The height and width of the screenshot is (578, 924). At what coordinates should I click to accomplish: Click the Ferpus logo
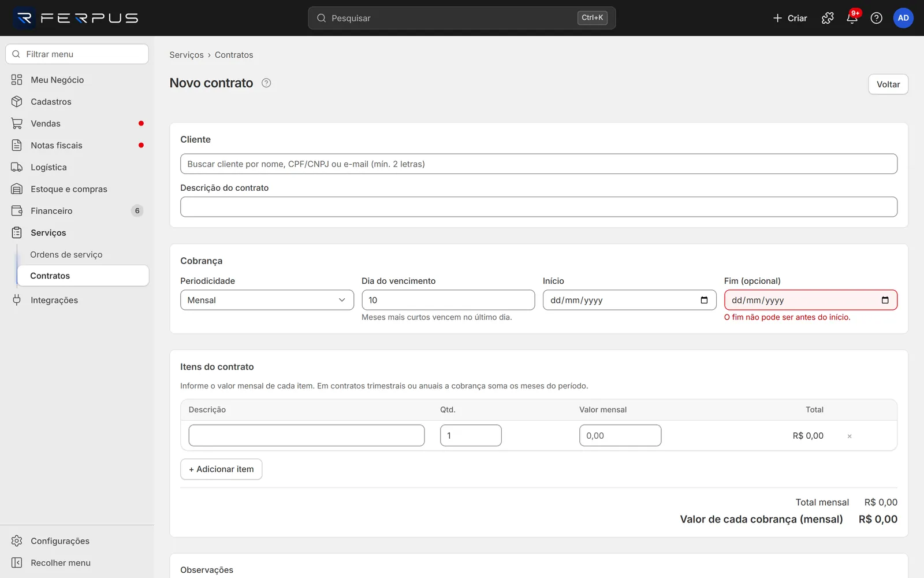point(76,18)
